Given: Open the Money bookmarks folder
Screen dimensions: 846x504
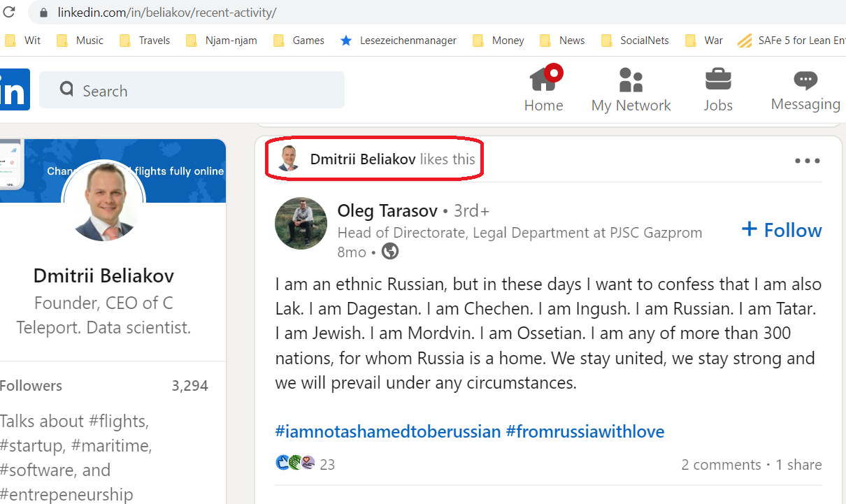Looking at the screenshot, I should pos(499,41).
